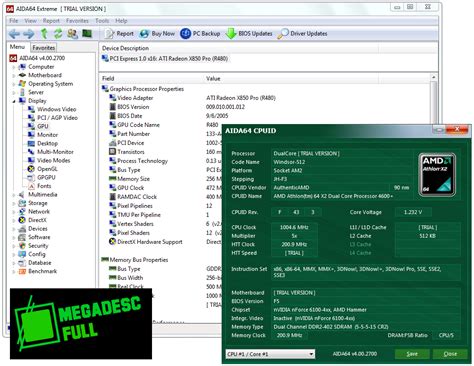The image size is (474, 366).
Task: Open the File menu
Action: click(14, 21)
